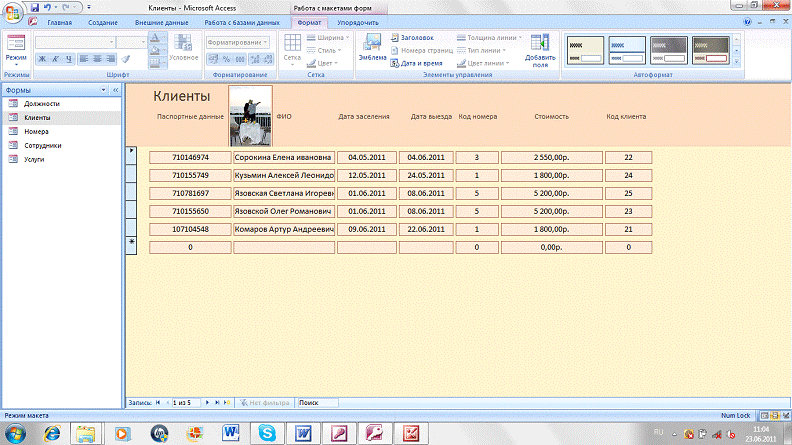Image resolution: width=792 pixels, height=445 pixels.
Task: Expand the Формы navigation pane dropdown
Action: 104,90
